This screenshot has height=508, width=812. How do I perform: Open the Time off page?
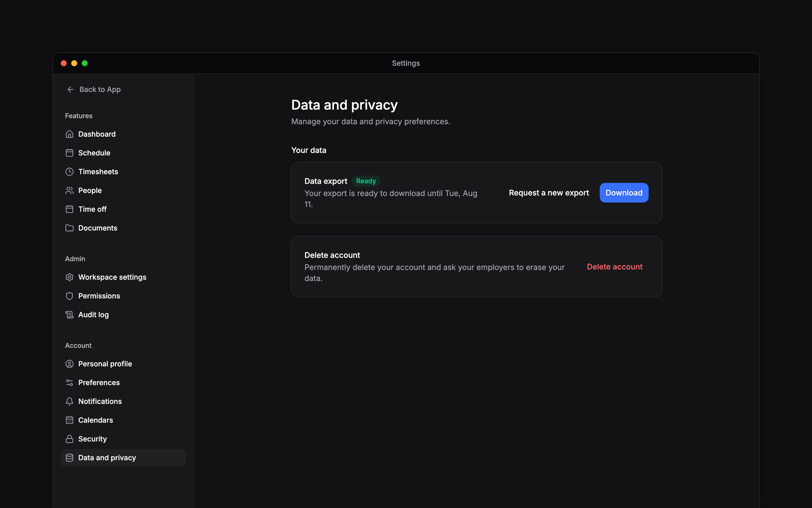123,209
